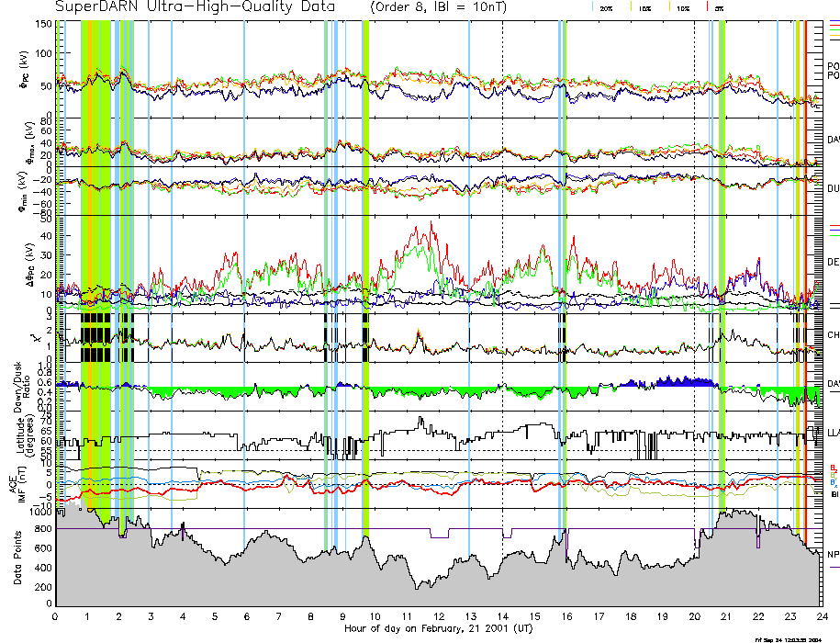Click the "20%" legend label
840x643 pixels.
(x=607, y=8)
